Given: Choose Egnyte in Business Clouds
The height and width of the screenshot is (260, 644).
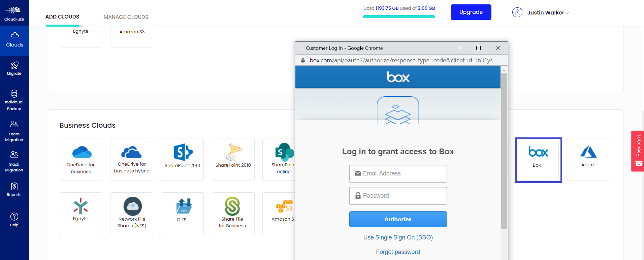Looking at the screenshot, I should pos(81,214).
